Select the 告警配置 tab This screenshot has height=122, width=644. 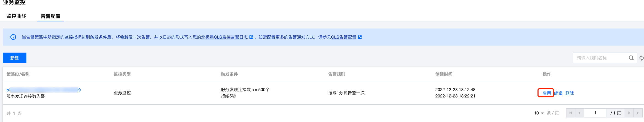pyautogui.click(x=51, y=16)
